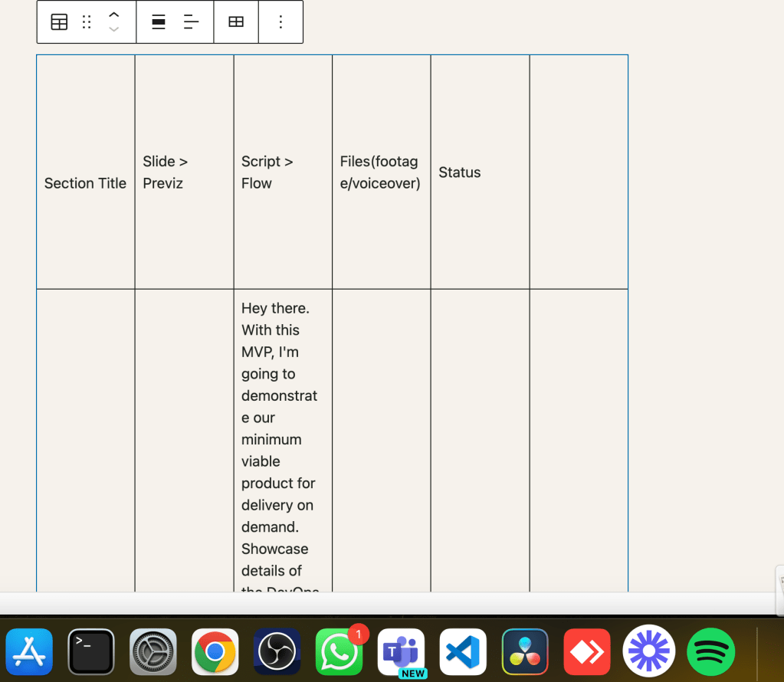
Task: Select the "Files(footage/voiceover)" cell
Action: 382,172
